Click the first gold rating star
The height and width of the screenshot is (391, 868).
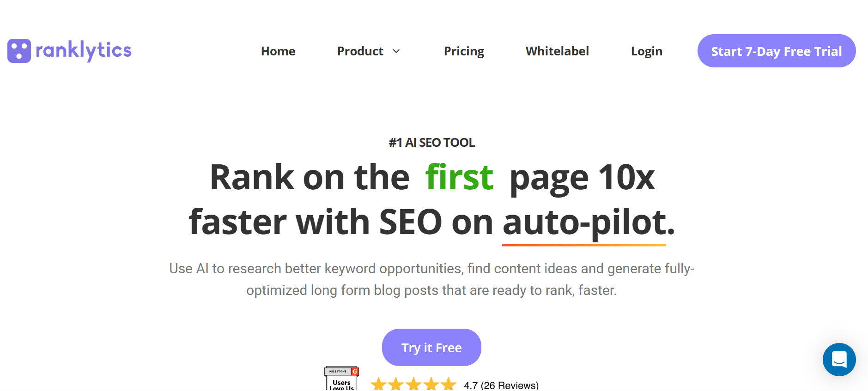click(x=379, y=384)
